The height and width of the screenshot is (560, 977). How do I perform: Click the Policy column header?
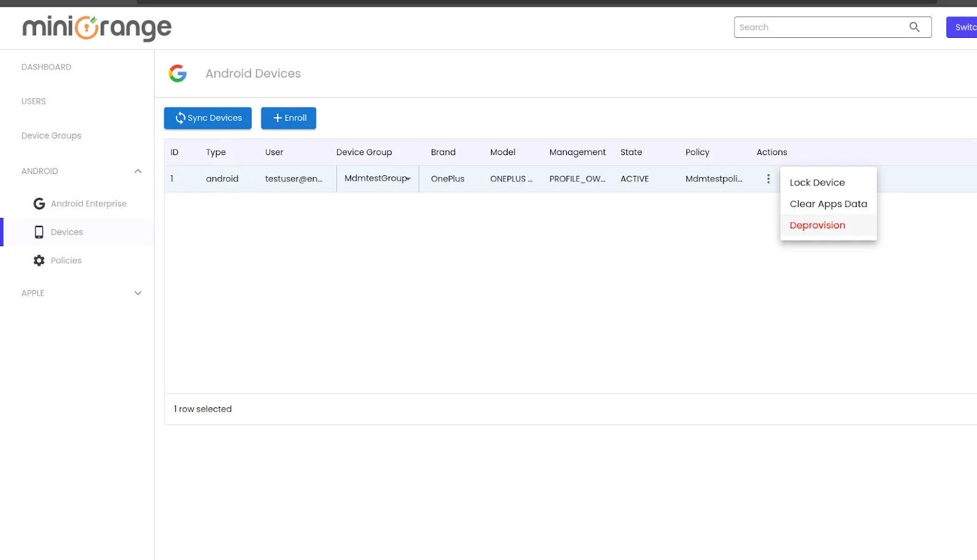point(697,152)
